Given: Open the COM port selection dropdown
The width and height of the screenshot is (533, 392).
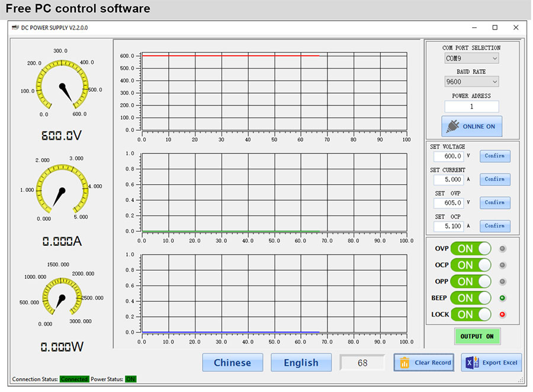Looking at the screenshot, I should [471, 59].
